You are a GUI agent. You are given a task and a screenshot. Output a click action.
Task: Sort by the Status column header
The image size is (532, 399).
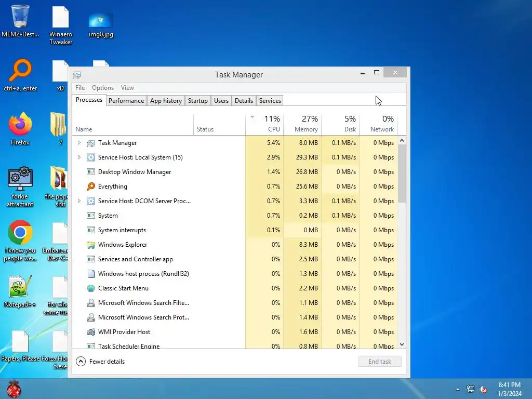pos(220,124)
